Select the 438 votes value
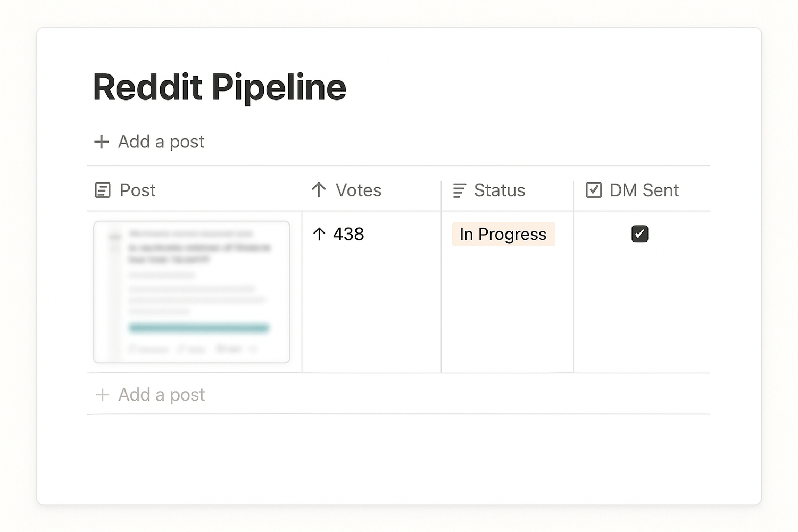The width and height of the screenshot is (798, 532). (x=348, y=234)
